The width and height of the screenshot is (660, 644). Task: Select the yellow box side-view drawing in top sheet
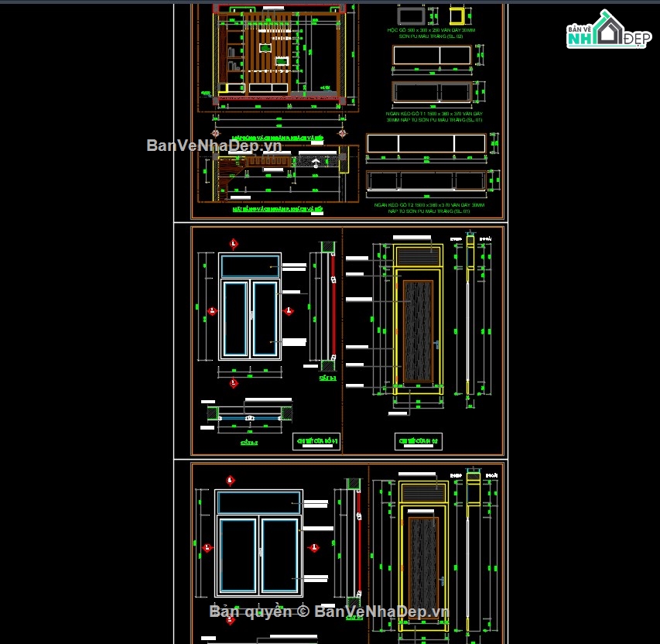click(456, 16)
